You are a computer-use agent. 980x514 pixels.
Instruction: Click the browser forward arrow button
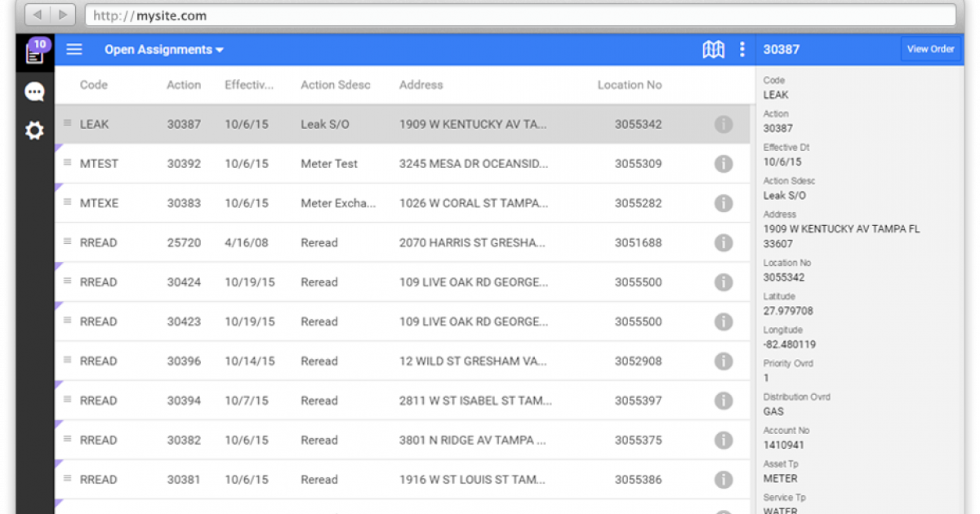click(62, 15)
